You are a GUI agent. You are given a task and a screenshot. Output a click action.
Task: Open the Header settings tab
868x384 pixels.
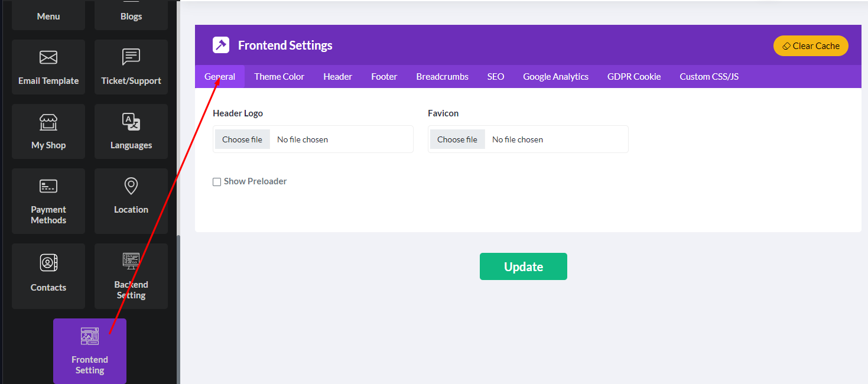click(x=338, y=77)
